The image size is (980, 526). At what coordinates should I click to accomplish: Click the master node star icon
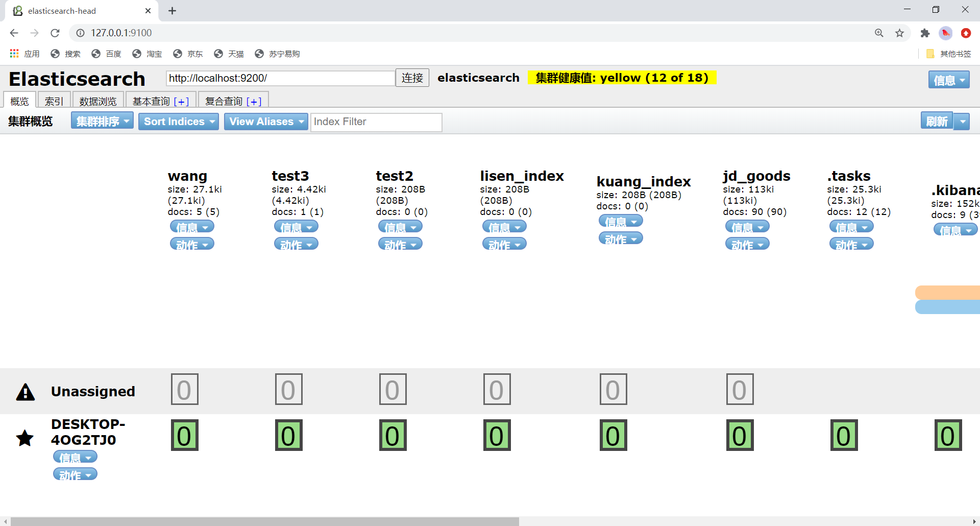(x=25, y=438)
